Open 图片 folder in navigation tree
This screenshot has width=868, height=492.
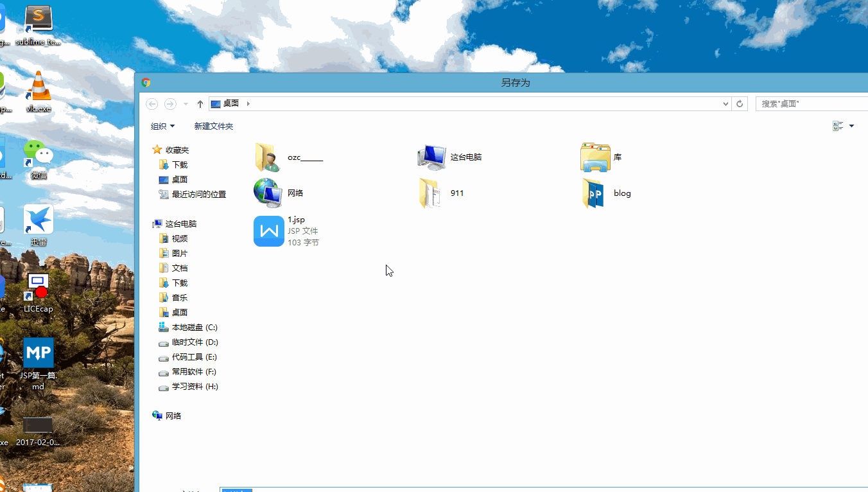pos(173,254)
